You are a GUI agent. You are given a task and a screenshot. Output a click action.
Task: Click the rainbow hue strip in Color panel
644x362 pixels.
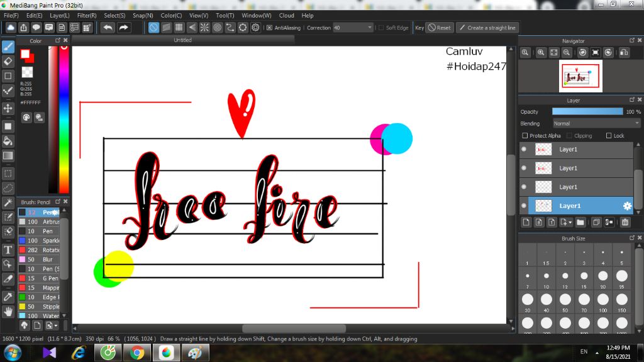tap(64, 119)
